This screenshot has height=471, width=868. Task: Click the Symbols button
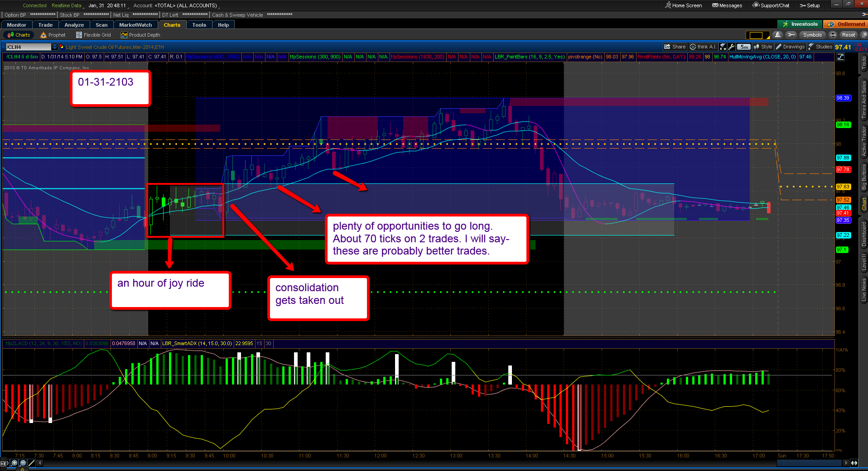[812, 35]
